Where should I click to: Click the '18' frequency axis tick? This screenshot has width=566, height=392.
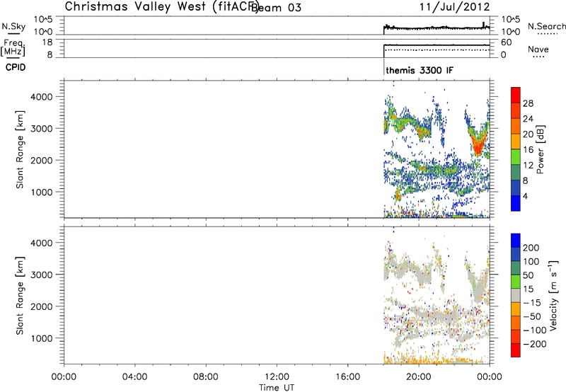pos(47,42)
